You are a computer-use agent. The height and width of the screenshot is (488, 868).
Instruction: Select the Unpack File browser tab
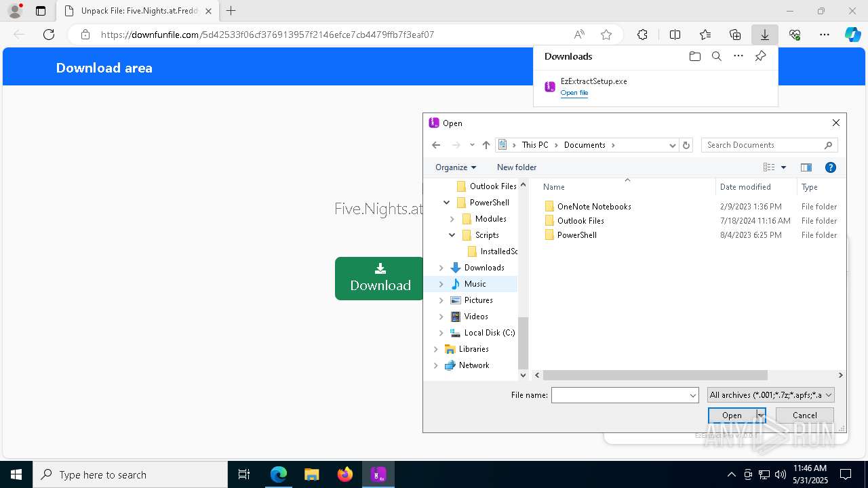(x=138, y=11)
